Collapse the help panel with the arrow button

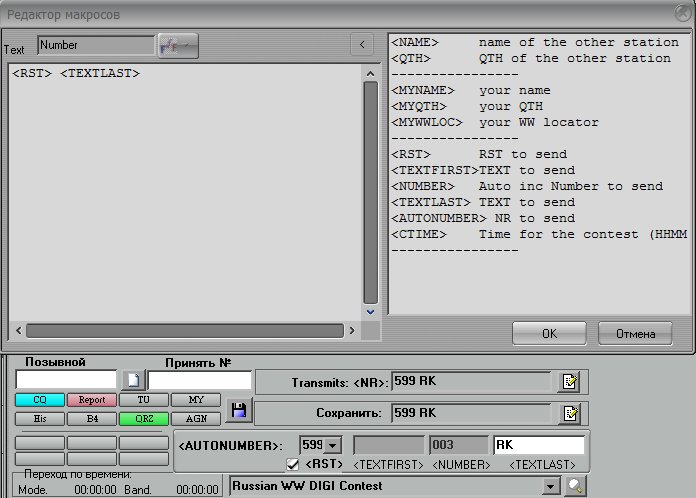tap(362, 45)
